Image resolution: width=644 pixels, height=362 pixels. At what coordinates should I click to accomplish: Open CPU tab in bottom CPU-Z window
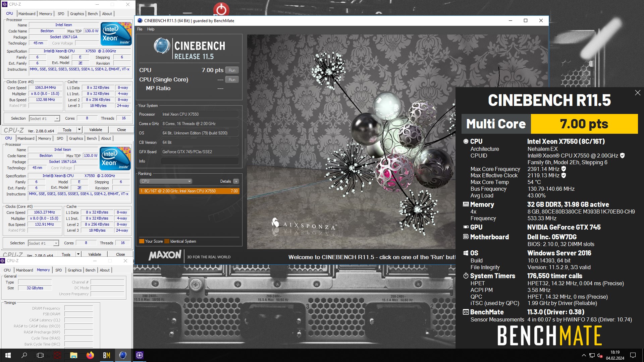pos(7,270)
